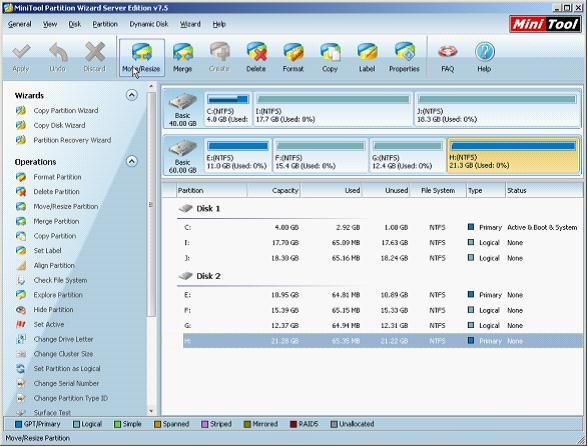Screen dimensions: 588x447
Task: Select G: partition block in disk map
Action: pyautogui.click(x=408, y=156)
